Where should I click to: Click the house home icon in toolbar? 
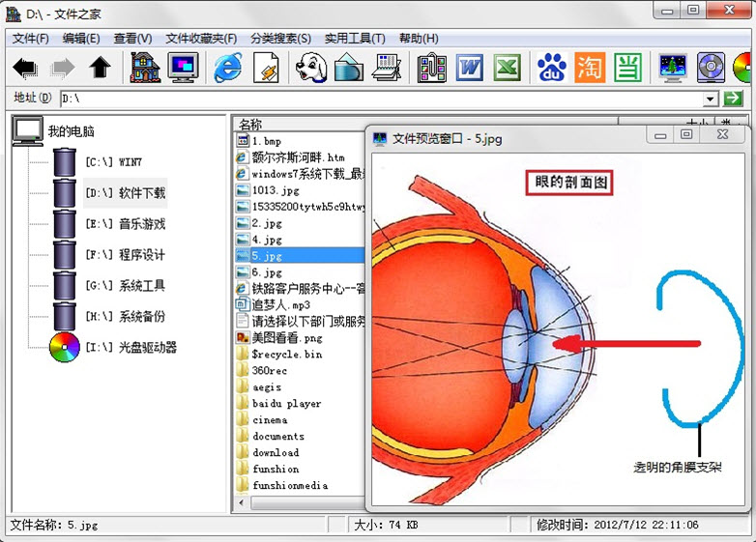(146, 67)
